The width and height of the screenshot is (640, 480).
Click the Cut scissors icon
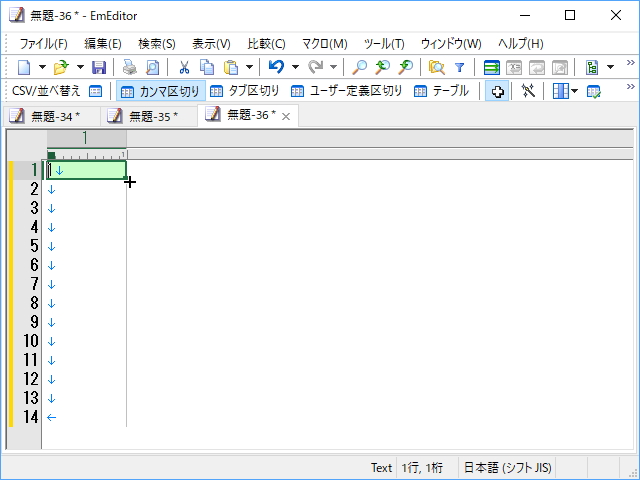(184, 67)
